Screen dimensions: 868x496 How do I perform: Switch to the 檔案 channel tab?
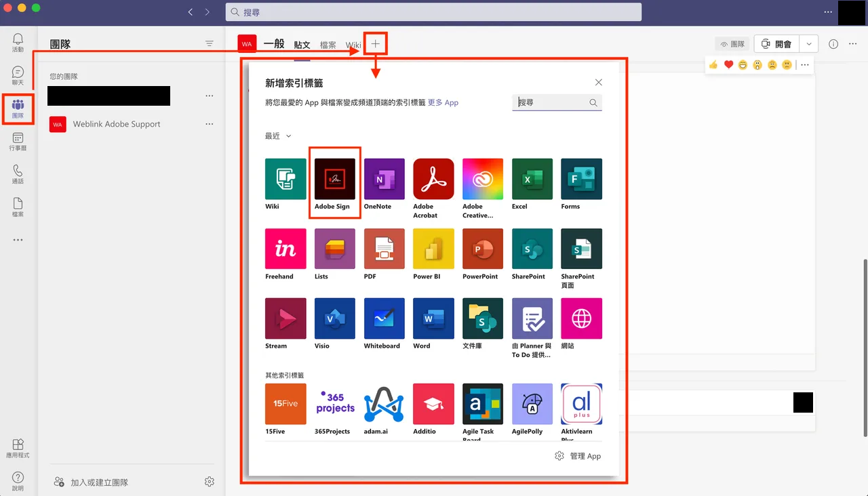(x=328, y=45)
